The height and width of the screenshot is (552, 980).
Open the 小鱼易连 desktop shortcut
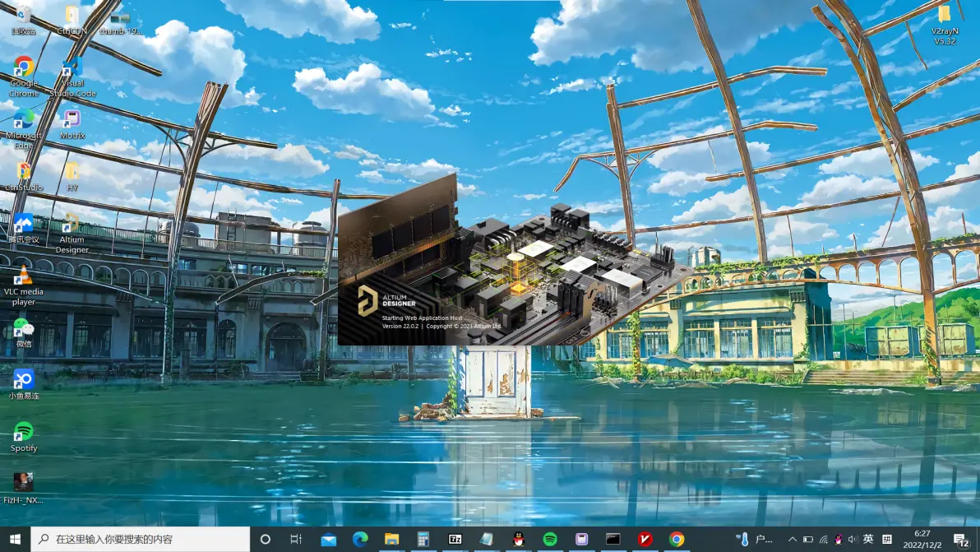pyautogui.click(x=24, y=384)
